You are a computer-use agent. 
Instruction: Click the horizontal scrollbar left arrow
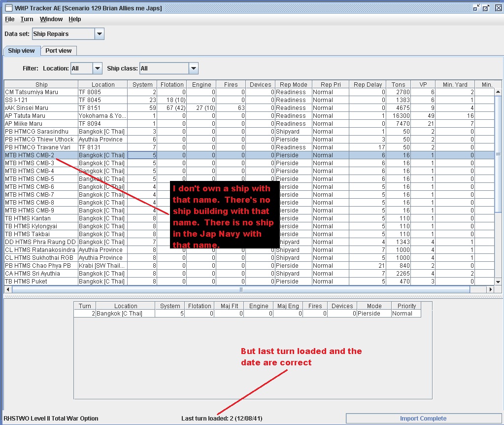(x=8, y=289)
